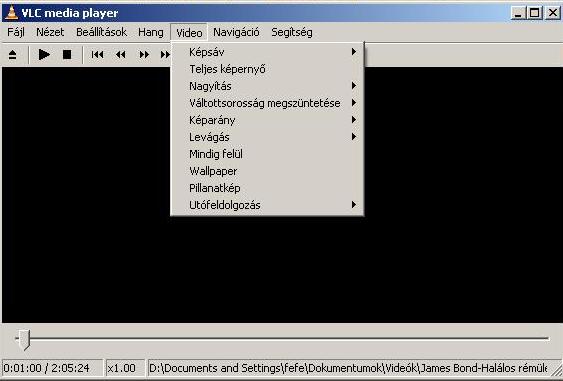Click the slower/rewind double-arrow icon
Viewport: 563px width, 381px height.
tap(121, 55)
